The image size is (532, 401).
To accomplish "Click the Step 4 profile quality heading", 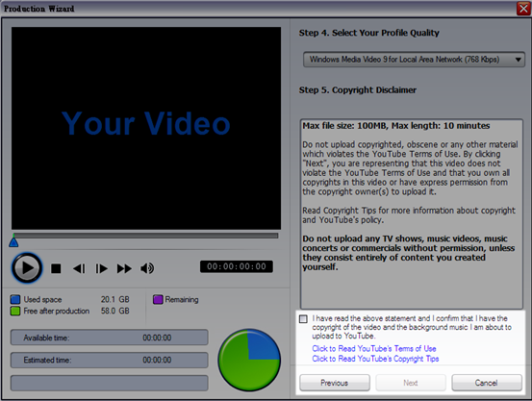I will (x=369, y=33).
